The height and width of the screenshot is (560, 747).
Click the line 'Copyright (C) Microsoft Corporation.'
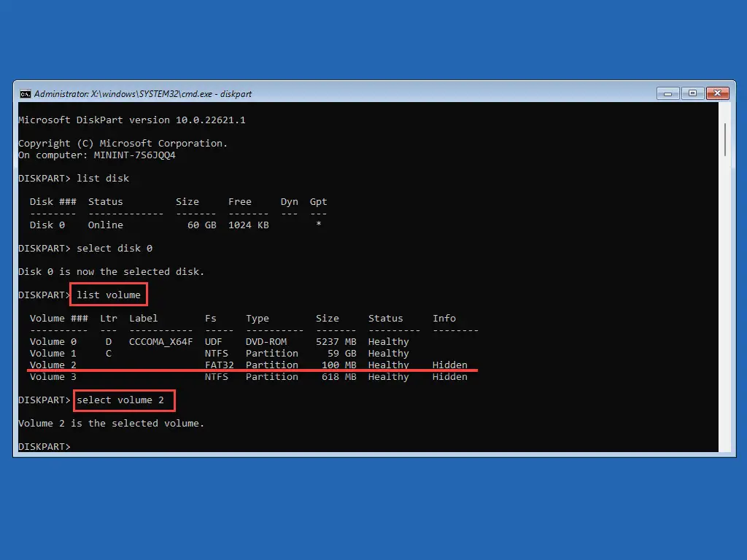(123, 144)
